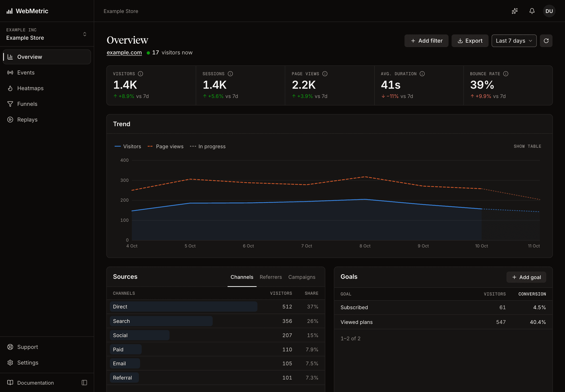Click the Search channel bar row
This screenshot has width=565, height=392.
coord(216,321)
